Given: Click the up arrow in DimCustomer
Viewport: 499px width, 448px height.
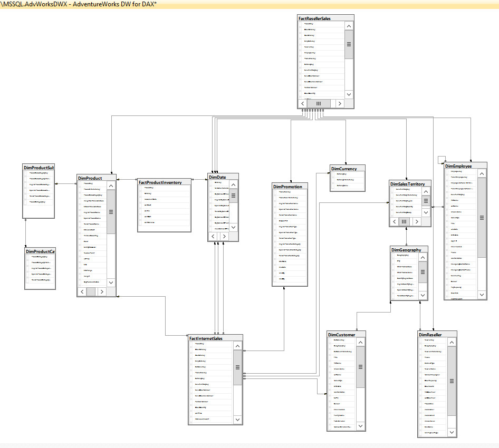Looking at the screenshot, I should tap(361, 343).
